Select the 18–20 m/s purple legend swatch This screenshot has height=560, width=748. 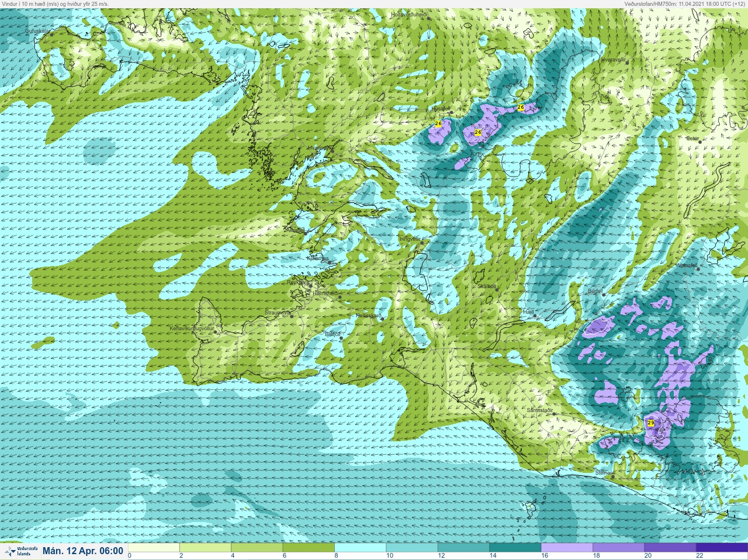coord(618,548)
